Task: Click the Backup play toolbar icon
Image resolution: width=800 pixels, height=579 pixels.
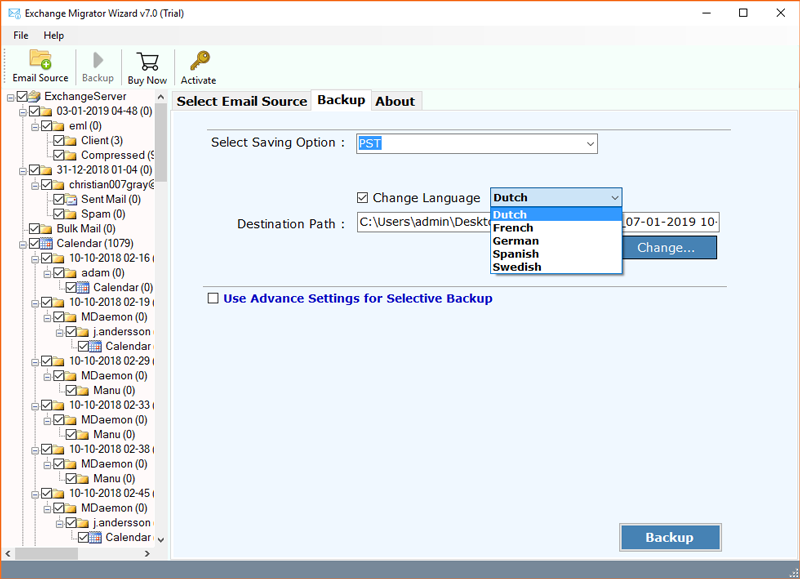Action: (98, 60)
